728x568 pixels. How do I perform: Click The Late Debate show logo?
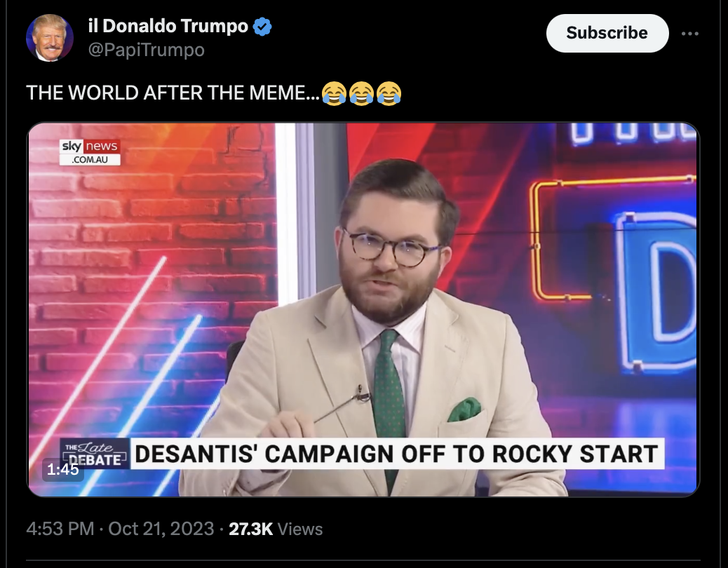coord(95,454)
